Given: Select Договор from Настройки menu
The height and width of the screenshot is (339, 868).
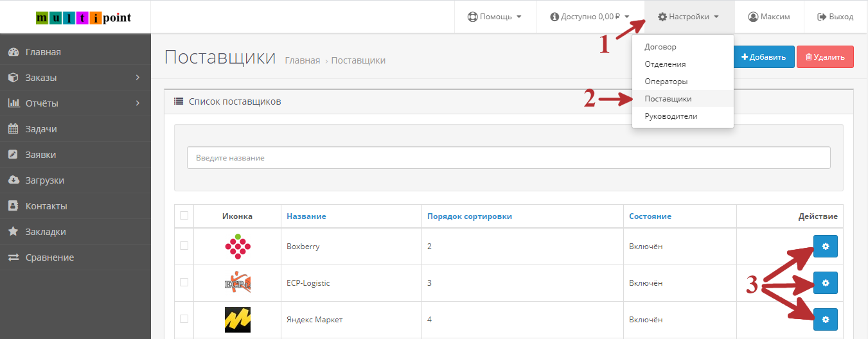Looking at the screenshot, I should (x=682, y=47).
